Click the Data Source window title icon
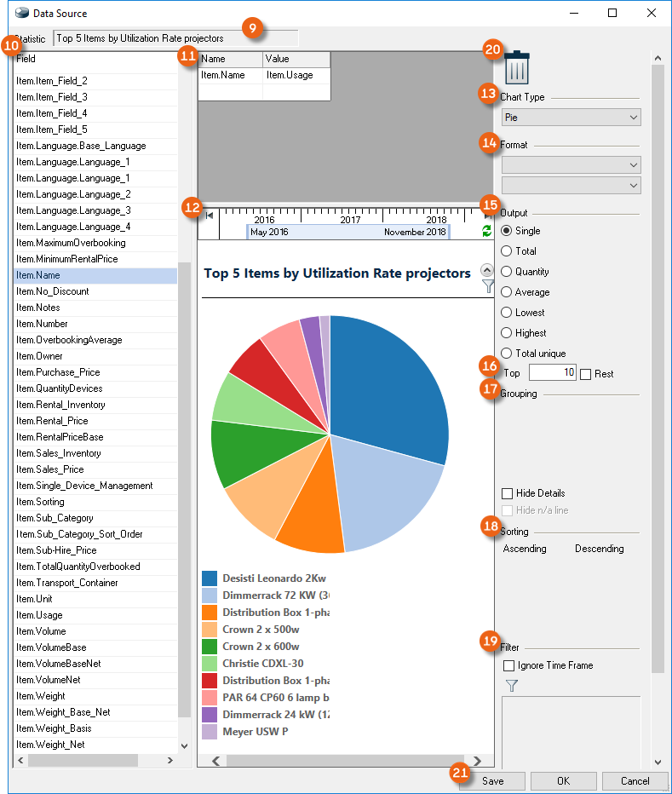This screenshot has height=794, width=672. (22, 13)
